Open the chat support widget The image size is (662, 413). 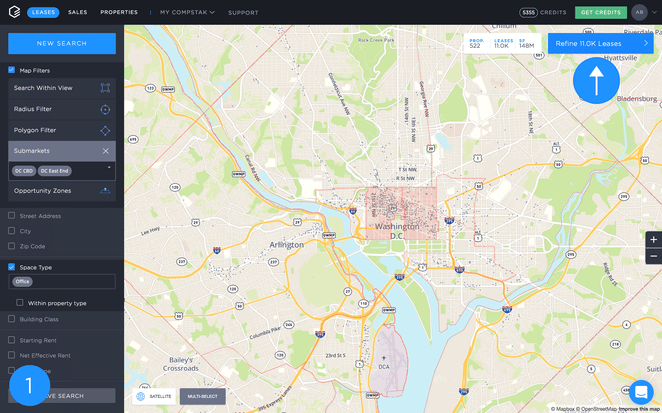641,392
